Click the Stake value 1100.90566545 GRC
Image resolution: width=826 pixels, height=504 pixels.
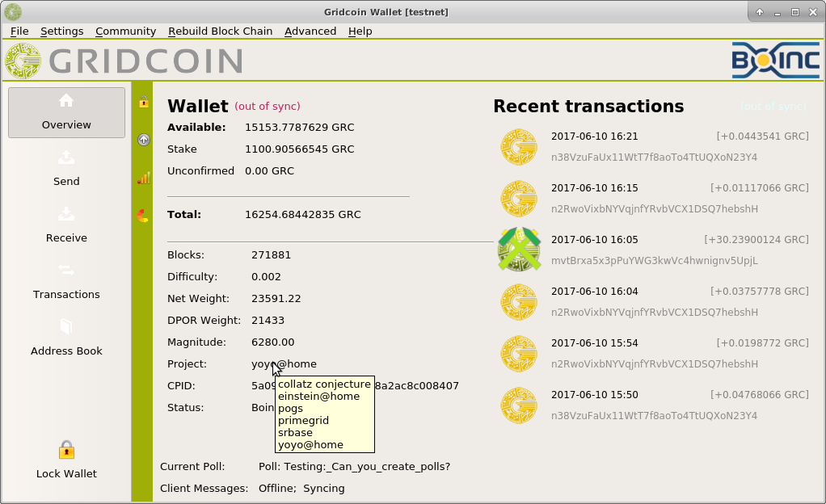299,149
